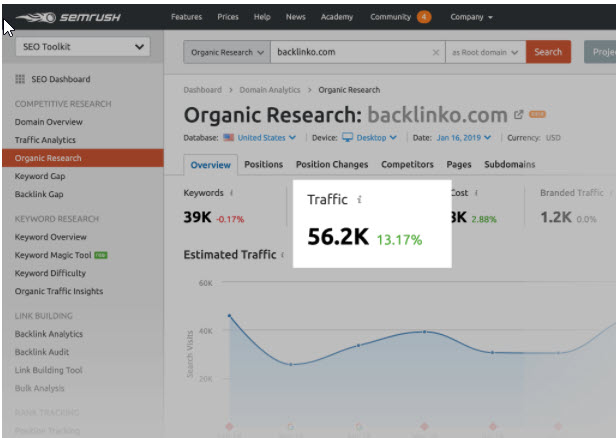
Task: Open the Features menu
Action: 187,17
